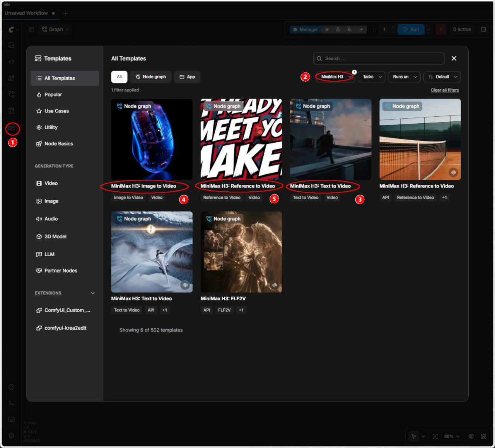Open the Run options dropdown arrow

tap(428, 29)
